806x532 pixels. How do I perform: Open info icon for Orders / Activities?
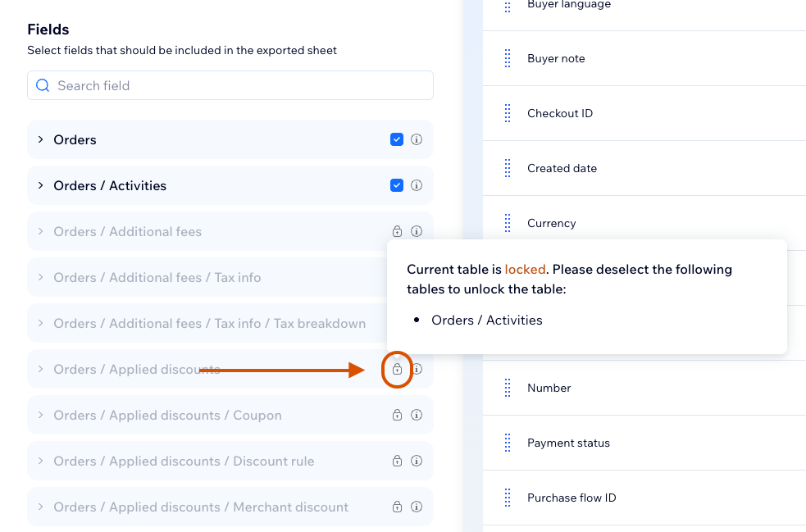coord(417,185)
